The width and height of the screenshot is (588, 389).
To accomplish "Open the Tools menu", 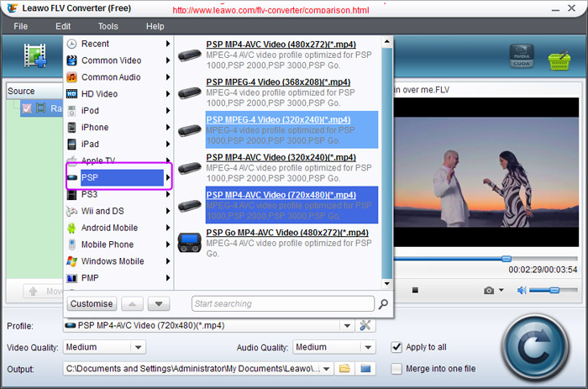I will (x=108, y=26).
